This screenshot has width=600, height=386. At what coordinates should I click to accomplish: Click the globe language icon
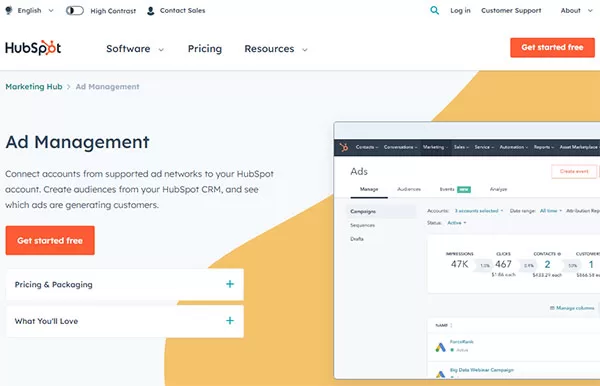pos(9,10)
